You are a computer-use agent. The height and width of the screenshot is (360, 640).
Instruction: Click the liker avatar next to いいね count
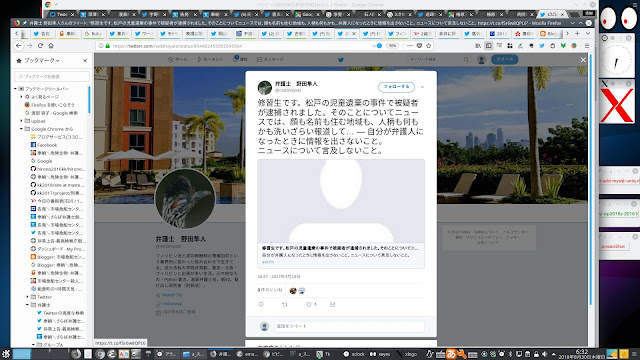pyautogui.click(x=293, y=291)
